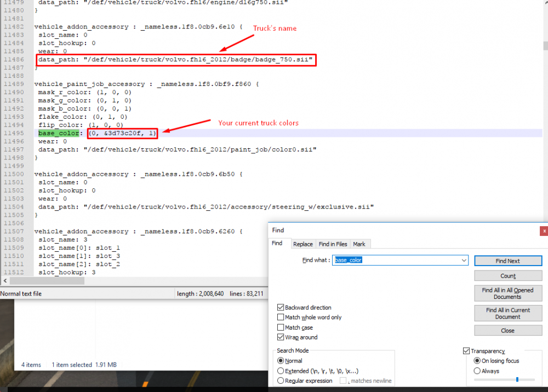
Task: Click the transparency slider handle
Action: tap(517, 379)
